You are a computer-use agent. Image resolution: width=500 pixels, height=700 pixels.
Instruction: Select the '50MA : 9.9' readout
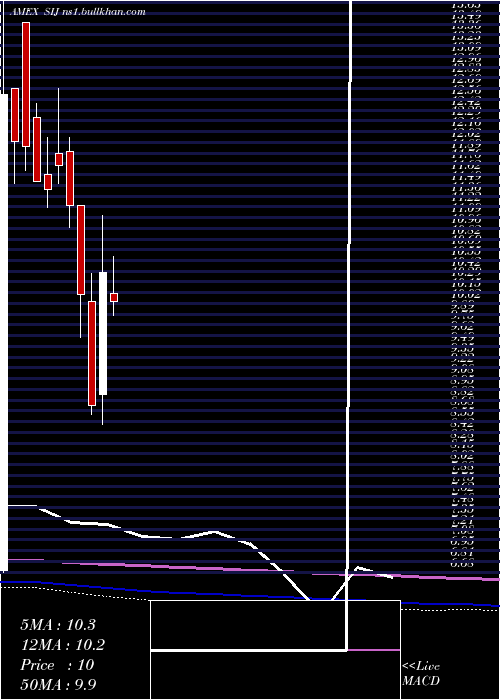click(59, 684)
